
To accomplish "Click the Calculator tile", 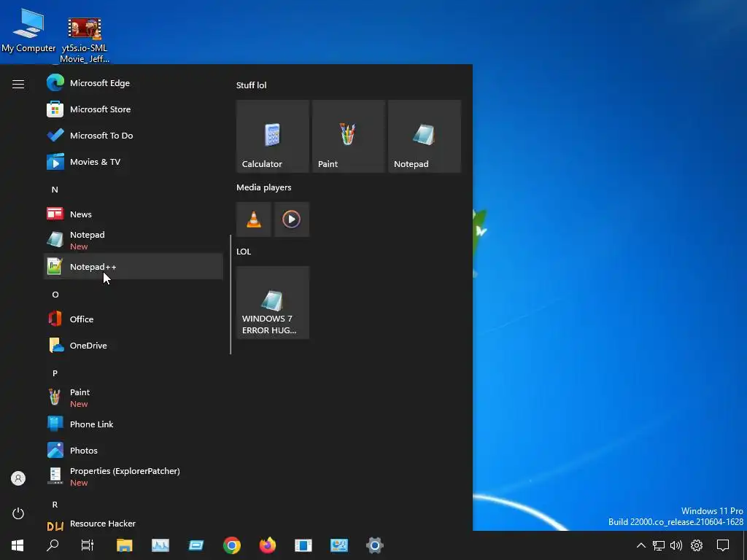I will [273, 136].
